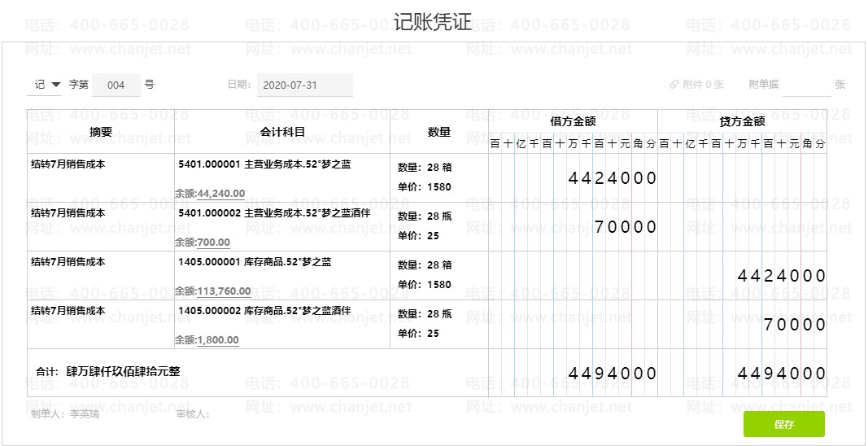Select account 1405.000002 库存商品.52°梦之蓝酒伴
The height and width of the screenshot is (446, 868).
(264, 310)
